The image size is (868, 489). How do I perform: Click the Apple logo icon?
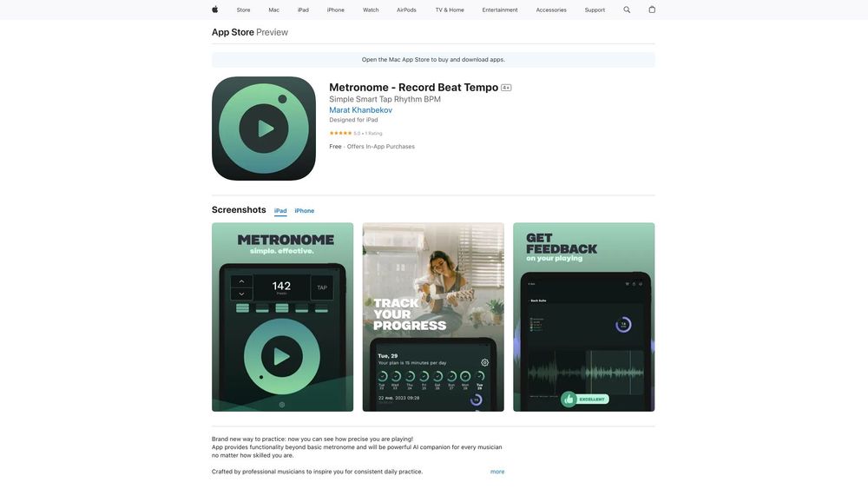(x=214, y=10)
